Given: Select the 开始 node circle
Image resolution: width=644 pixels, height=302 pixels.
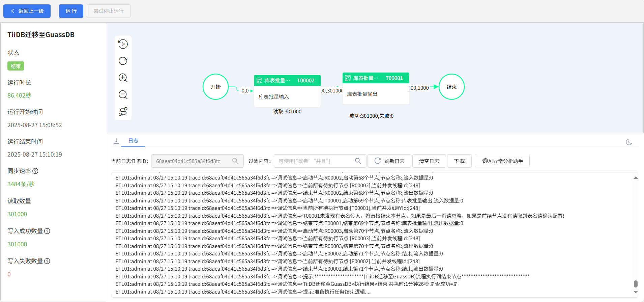Looking at the screenshot, I should [x=216, y=87].
